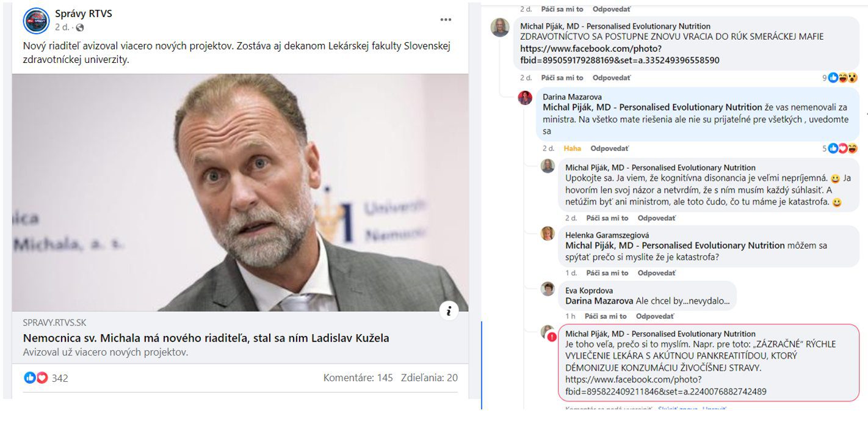
Task: Click Darina Mazarova's profile picture
Action: (525, 98)
